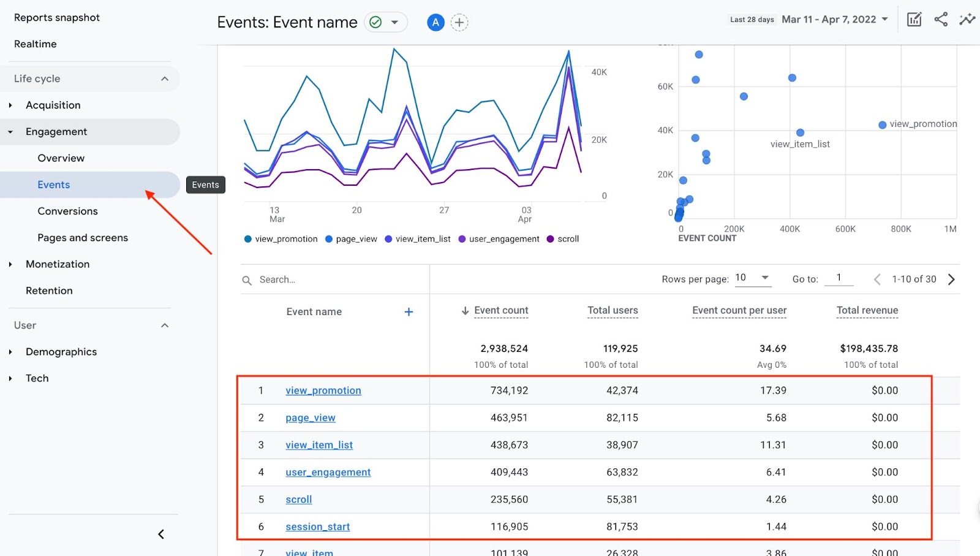This screenshot has height=556, width=980.
Task: Click the add comparison plus icon
Action: (x=459, y=23)
